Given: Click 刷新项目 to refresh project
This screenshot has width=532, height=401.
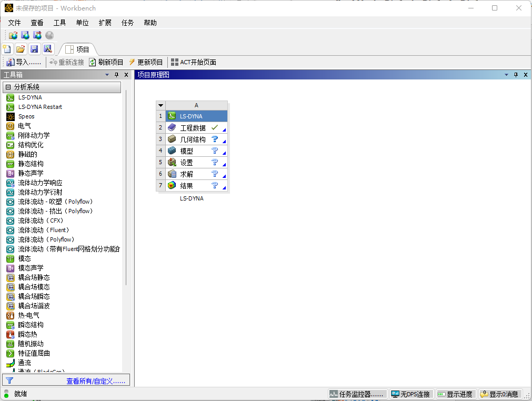Looking at the screenshot, I should [x=106, y=63].
